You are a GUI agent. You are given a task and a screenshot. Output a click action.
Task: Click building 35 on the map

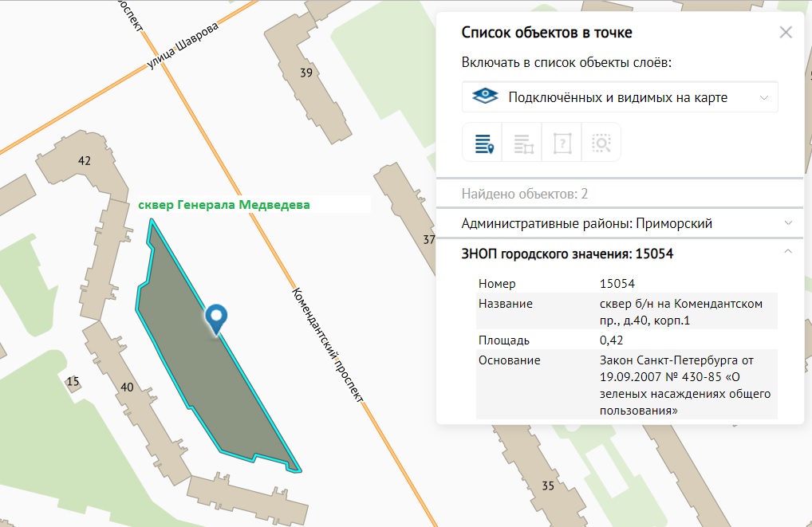(x=547, y=486)
